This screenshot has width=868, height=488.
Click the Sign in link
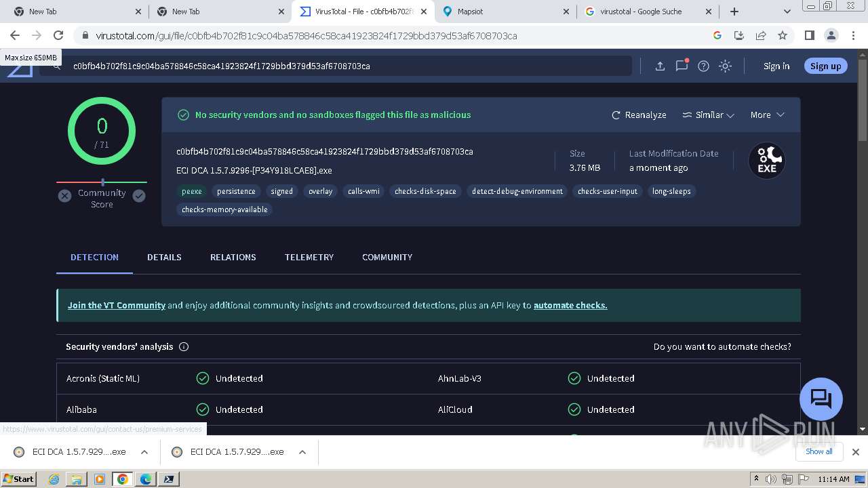[776, 66]
